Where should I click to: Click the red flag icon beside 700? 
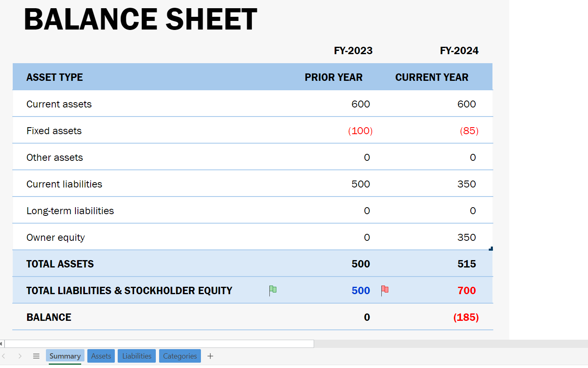tap(385, 290)
